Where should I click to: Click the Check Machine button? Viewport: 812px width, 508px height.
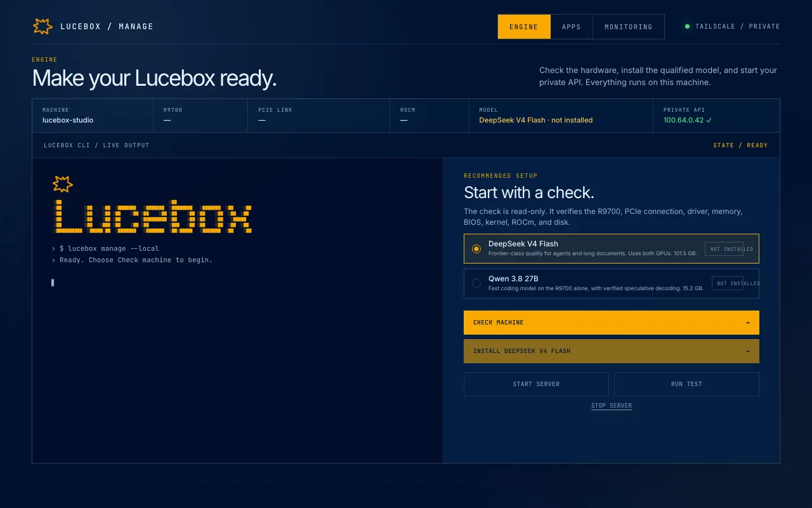(x=612, y=323)
